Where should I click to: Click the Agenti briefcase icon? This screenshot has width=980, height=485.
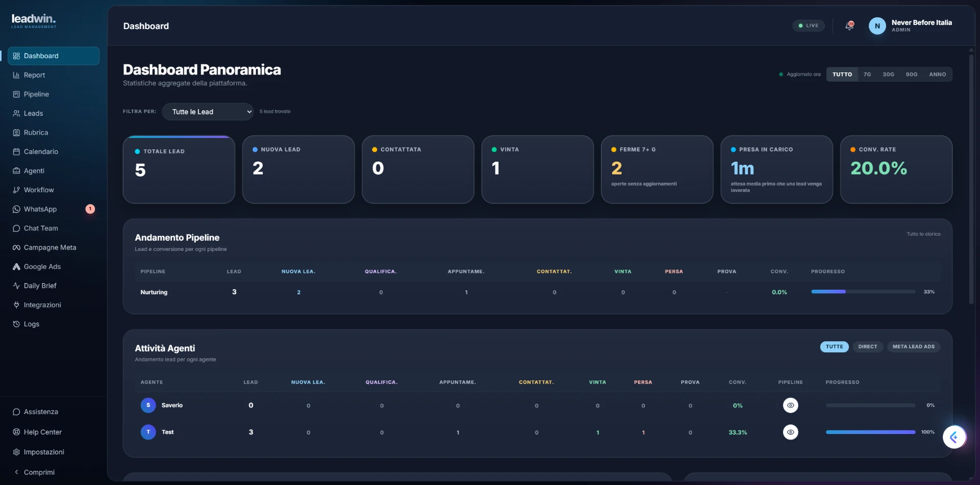coord(16,171)
